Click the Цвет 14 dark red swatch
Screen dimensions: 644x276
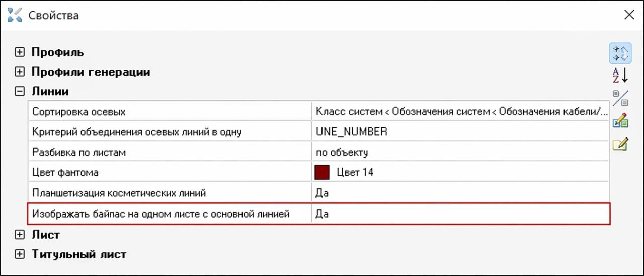tap(322, 172)
